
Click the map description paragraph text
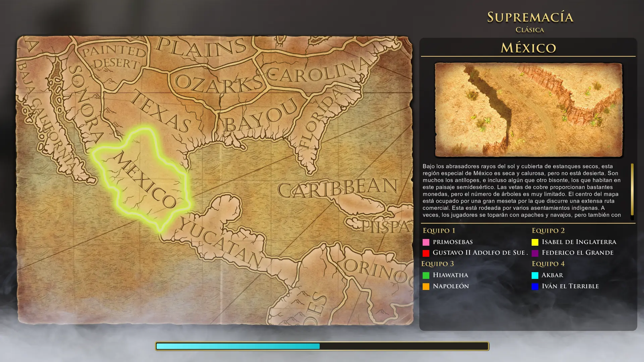pos(522,191)
